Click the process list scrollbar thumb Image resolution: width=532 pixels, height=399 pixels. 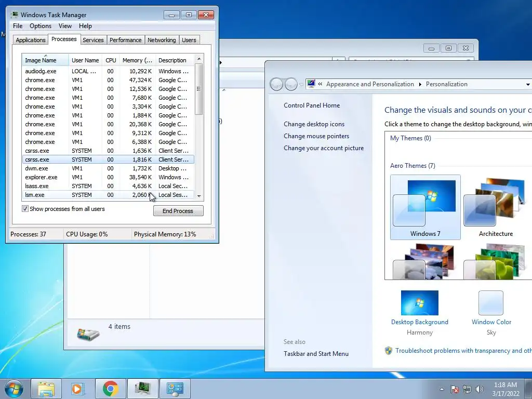click(199, 89)
